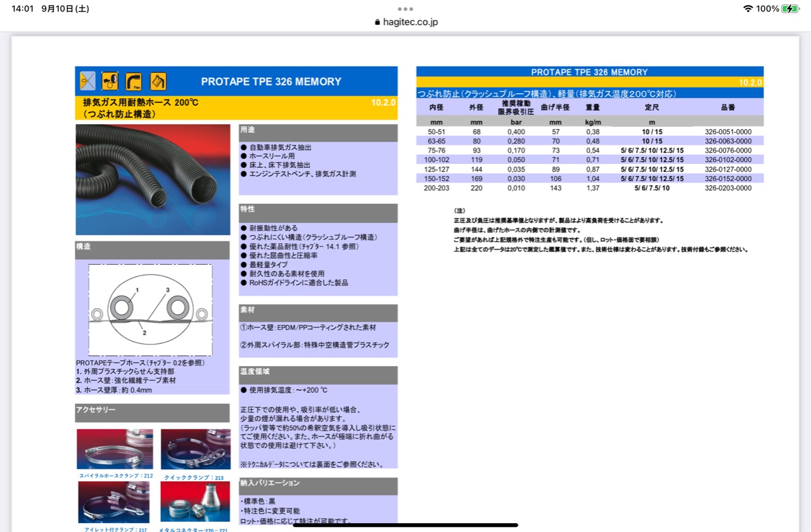The image size is (811, 532).
Task: Tap the battery status icon
Action: [791, 9]
